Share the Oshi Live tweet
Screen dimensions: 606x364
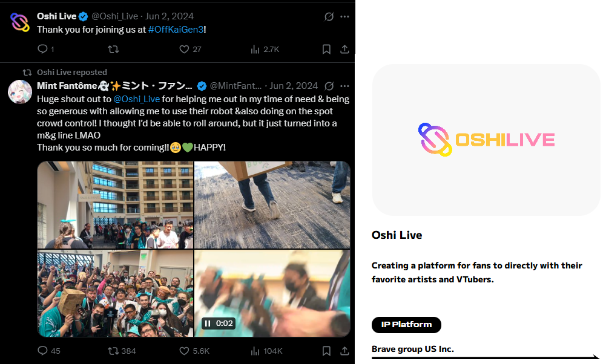344,49
